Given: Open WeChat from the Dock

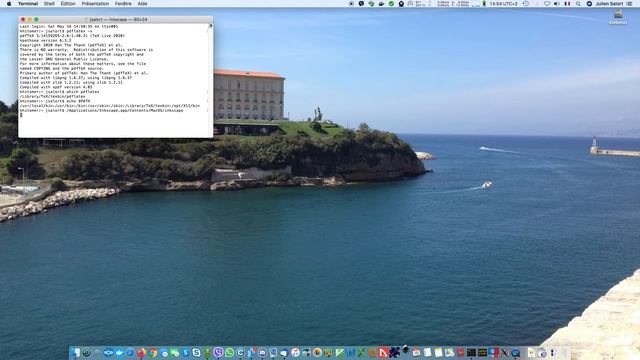Looking at the screenshot, I should click(x=175, y=352).
